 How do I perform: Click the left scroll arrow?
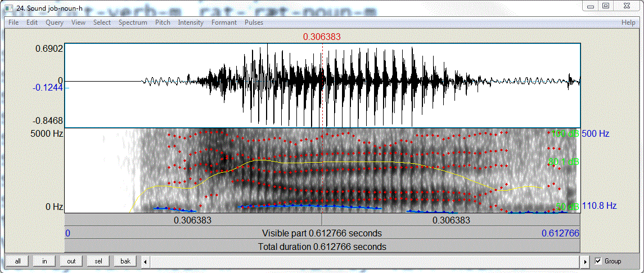(146, 262)
